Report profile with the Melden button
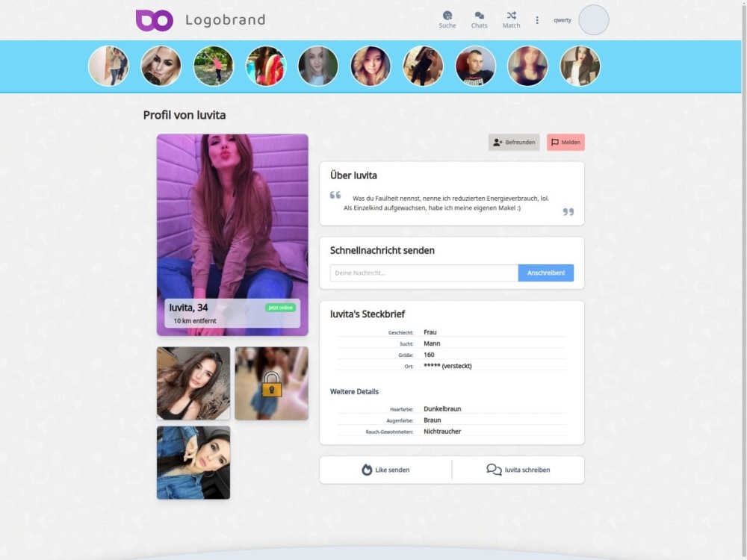 click(x=566, y=143)
